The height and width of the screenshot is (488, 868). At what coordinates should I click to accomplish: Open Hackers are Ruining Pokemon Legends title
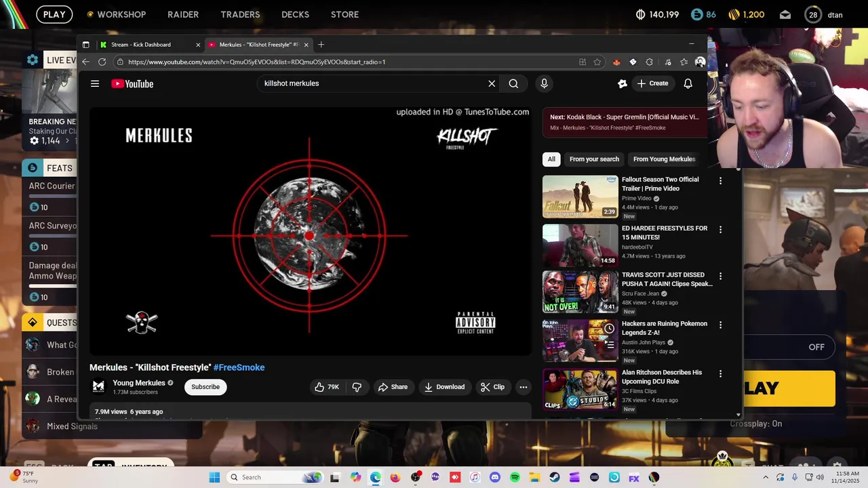point(665,328)
